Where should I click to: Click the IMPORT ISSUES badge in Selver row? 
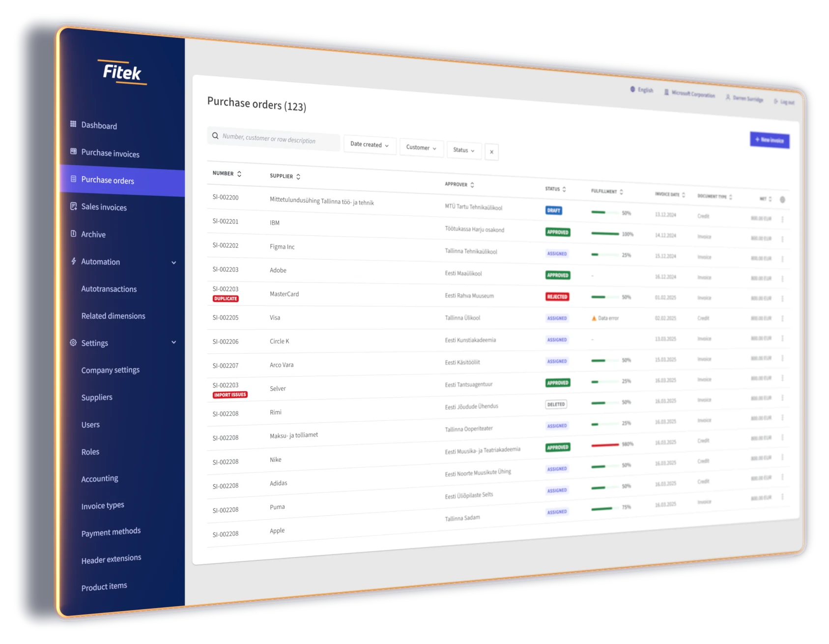tap(230, 395)
